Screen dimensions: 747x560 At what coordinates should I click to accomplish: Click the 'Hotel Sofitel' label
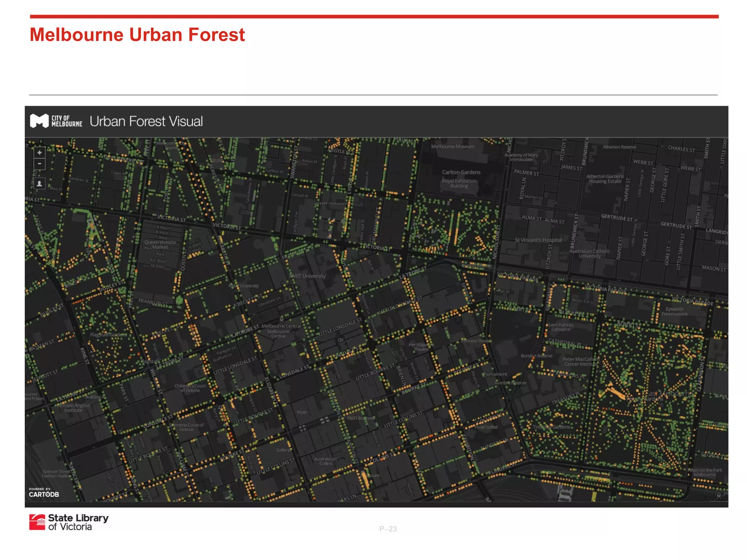(486, 427)
